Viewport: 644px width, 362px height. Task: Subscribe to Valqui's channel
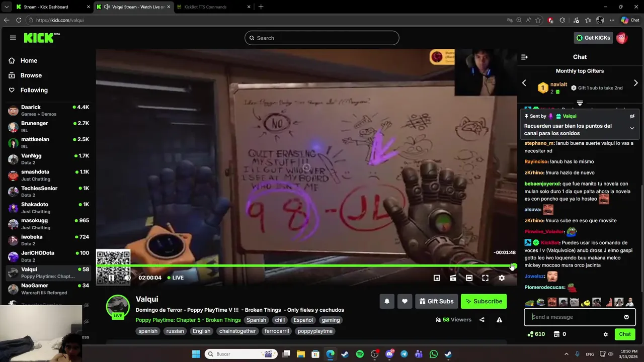[484, 301]
